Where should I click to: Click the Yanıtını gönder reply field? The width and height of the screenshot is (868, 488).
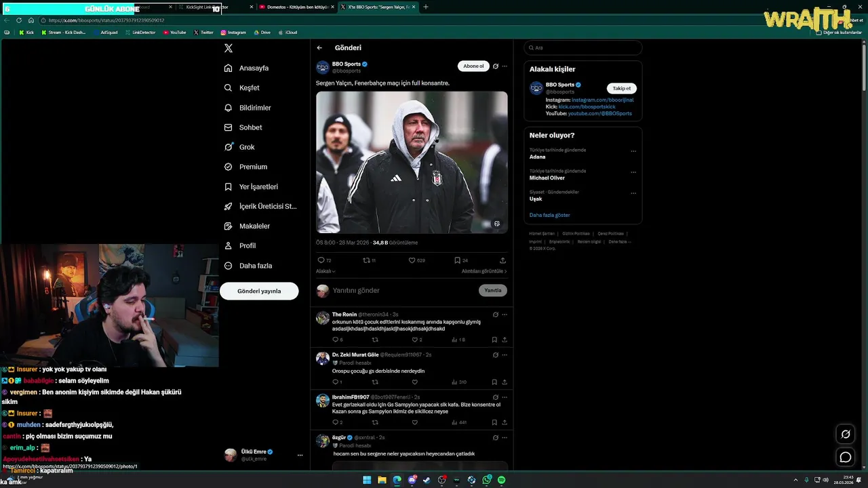click(403, 291)
